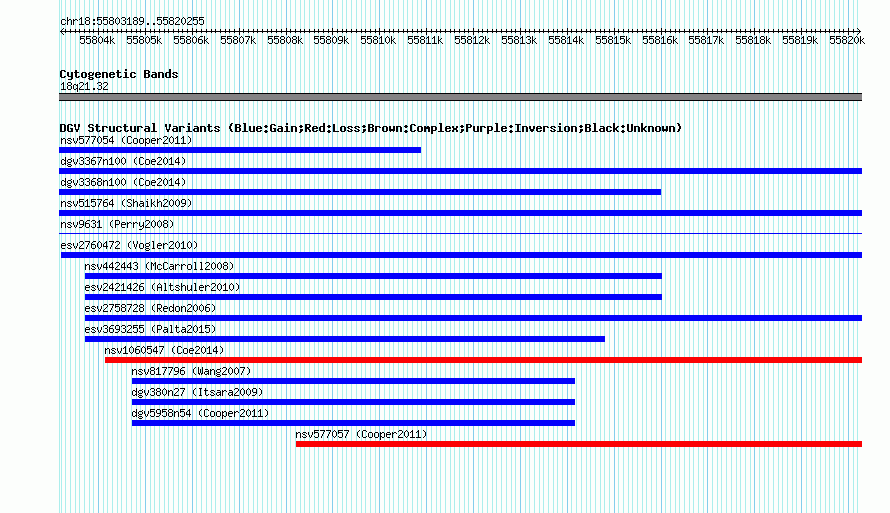This screenshot has height=513, width=890.
Task: Click the 55810k ruler tick label
Action: pyautogui.click(x=379, y=40)
